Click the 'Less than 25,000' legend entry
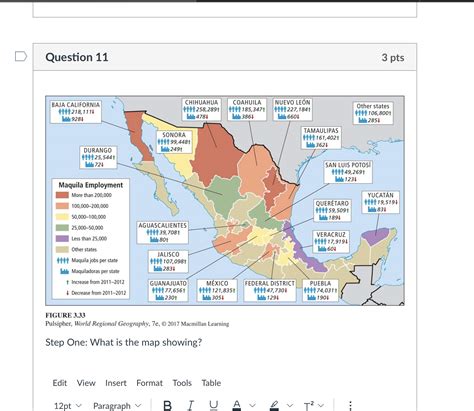Viewport: 474px width, 411px height. [x=81, y=238]
